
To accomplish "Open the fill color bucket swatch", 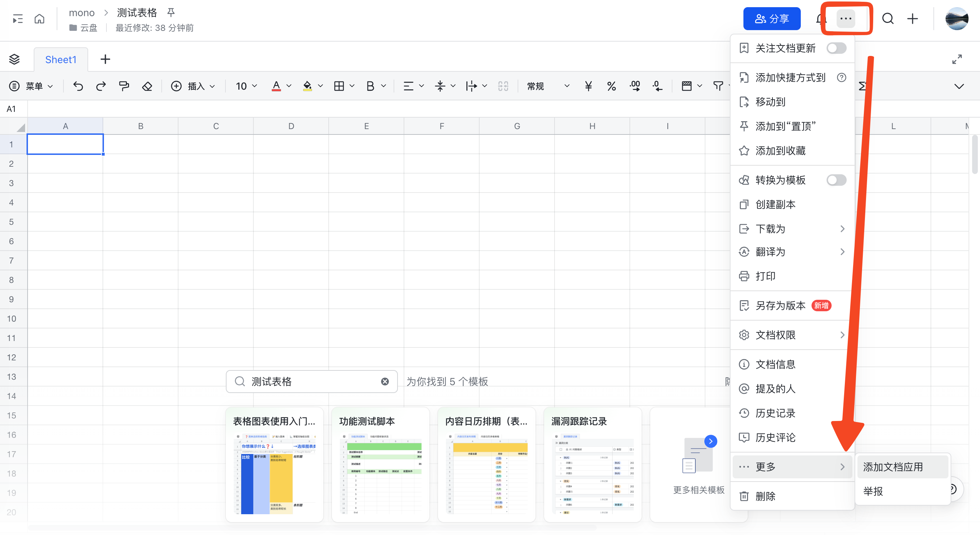I will click(307, 86).
